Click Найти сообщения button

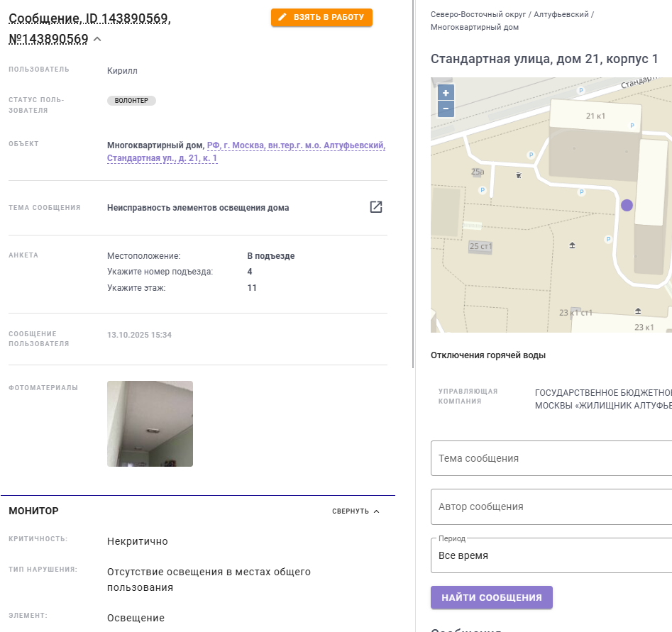click(491, 597)
